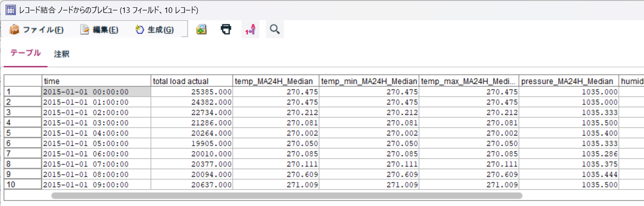The width and height of the screenshot is (644, 206).
Task: Open the 編集(E) menu
Action: (99, 30)
